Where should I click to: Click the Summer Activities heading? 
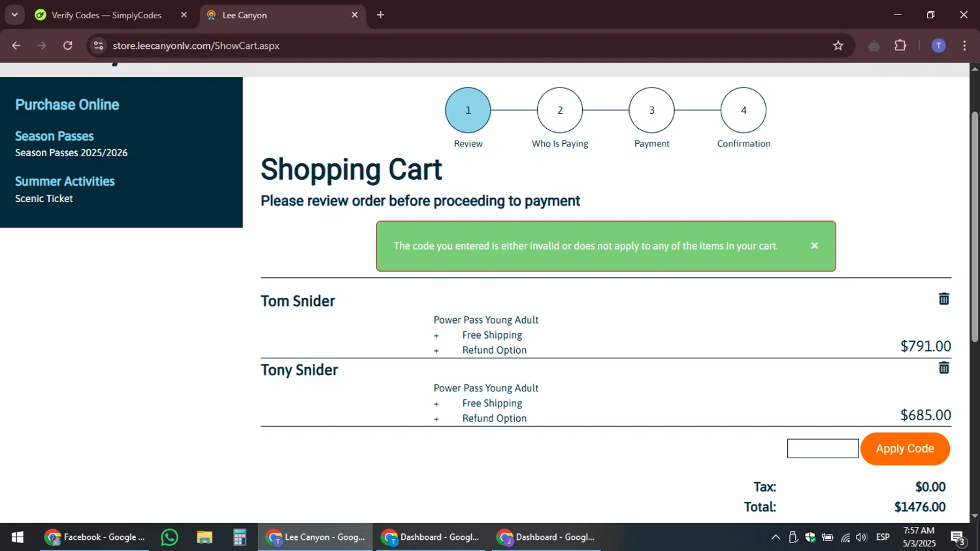pyautogui.click(x=65, y=181)
